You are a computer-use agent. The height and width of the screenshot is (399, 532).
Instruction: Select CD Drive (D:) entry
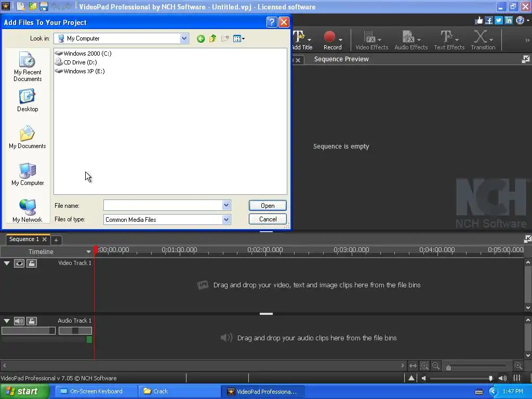coord(76,62)
